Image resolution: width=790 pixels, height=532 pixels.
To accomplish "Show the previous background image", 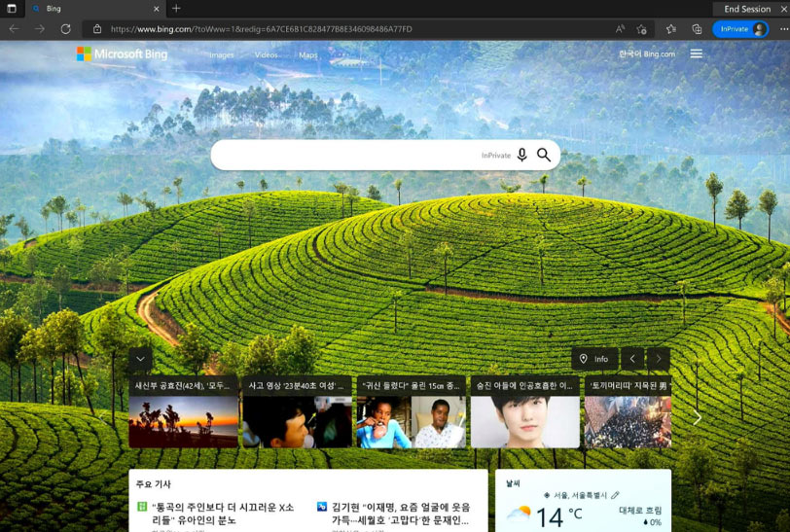I will tap(632, 359).
